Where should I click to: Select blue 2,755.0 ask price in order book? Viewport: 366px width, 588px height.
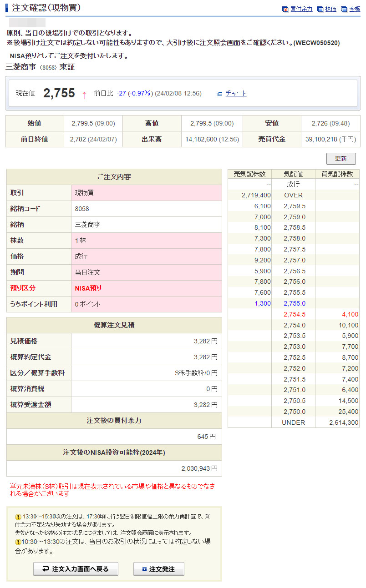[x=294, y=303]
